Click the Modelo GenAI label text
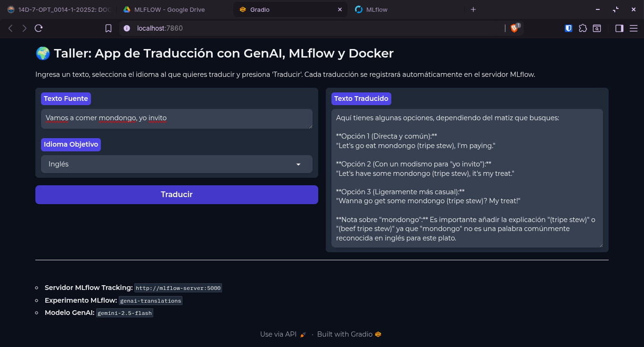The image size is (644, 347). 70,313
